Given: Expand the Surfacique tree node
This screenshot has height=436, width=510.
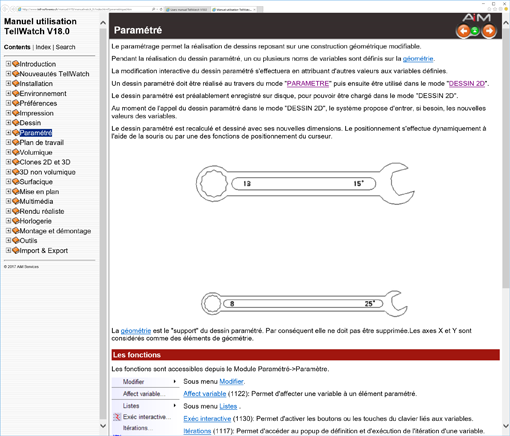Looking at the screenshot, I should pos(8,182).
